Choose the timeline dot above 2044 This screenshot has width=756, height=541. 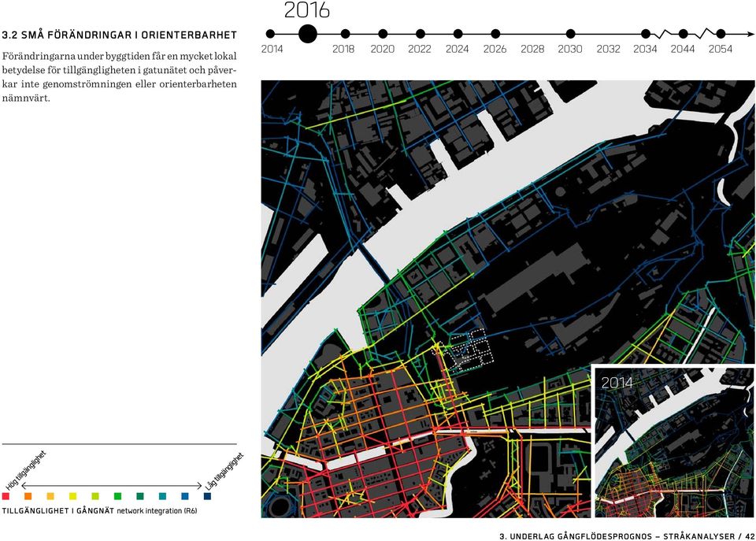[684, 34]
